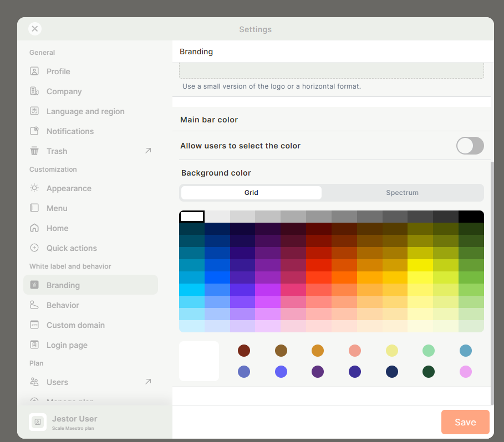Click the external arrow beside Trash
Image resolution: width=504 pixels, height=442 pixels.
tap(148, 151)
